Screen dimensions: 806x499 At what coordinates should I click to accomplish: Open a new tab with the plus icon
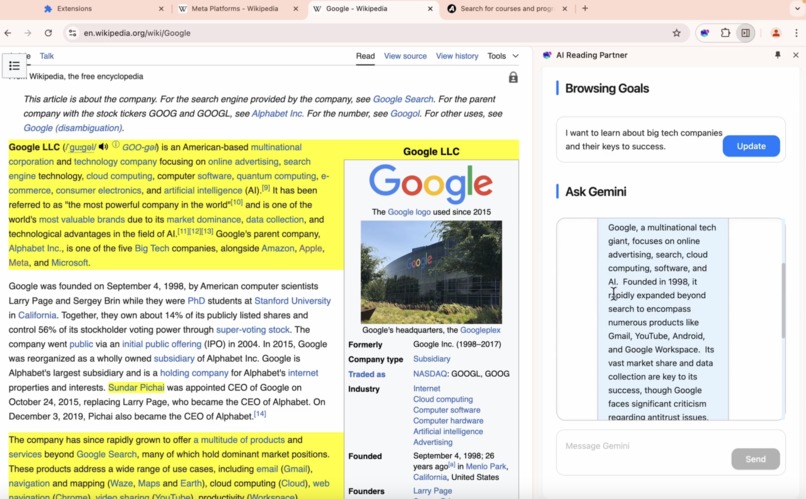585,8
